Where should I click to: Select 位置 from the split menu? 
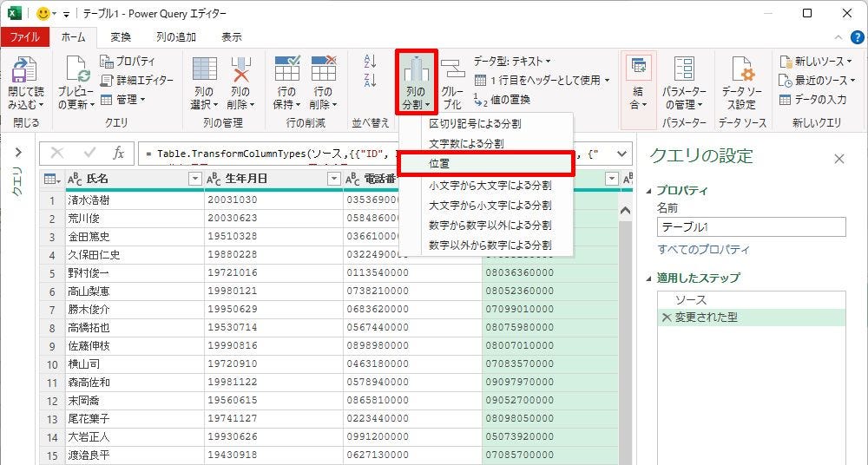click(439, 164)
